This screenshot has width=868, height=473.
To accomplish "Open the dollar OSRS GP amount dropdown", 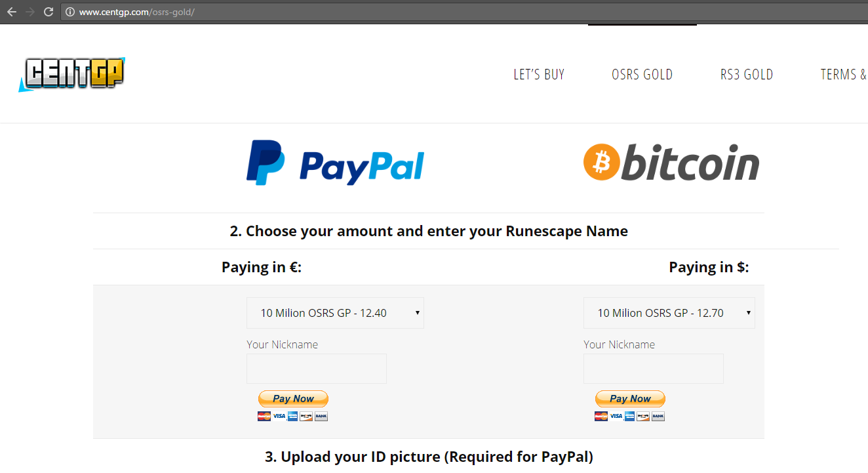I will pos(669,313).
